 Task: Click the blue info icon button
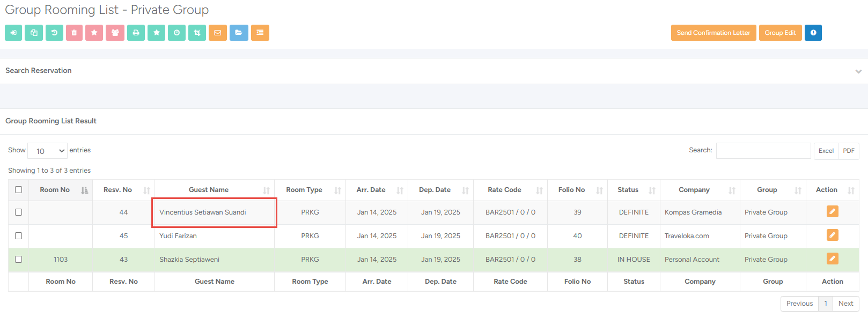coord(813,33)
